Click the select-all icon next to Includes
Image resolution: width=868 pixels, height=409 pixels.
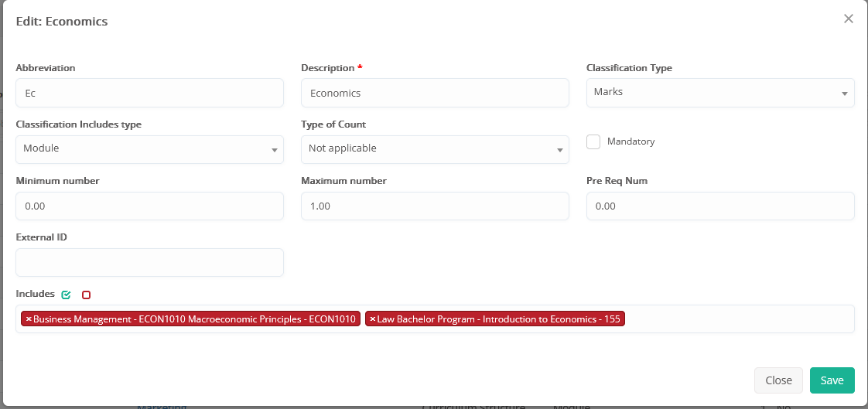point(67,295)
